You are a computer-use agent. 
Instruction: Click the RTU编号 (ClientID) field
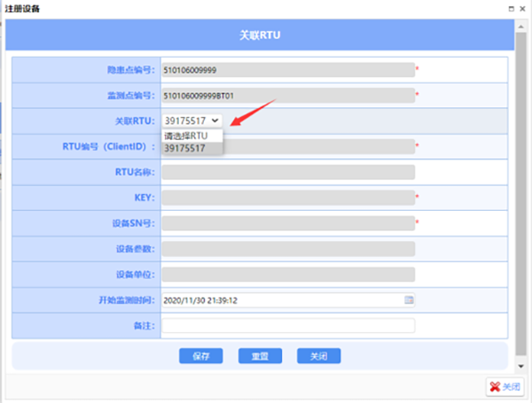(319, 147)
